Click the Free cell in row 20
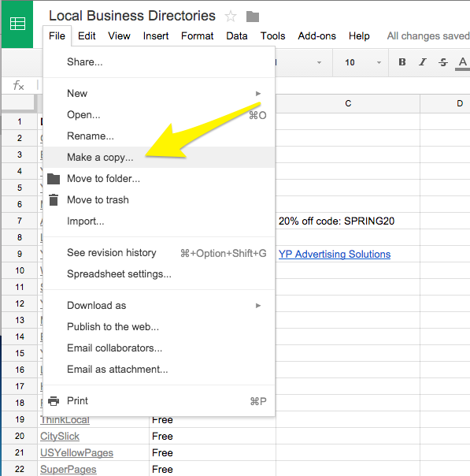This screenshot has height=476, width=470. click(213, 437)
